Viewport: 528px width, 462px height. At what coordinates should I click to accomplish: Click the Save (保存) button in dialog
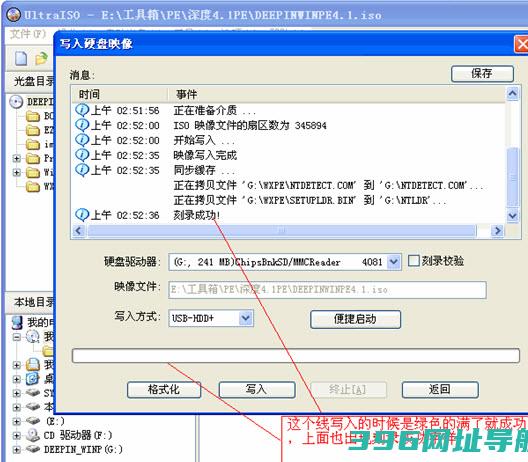(482, 73)
